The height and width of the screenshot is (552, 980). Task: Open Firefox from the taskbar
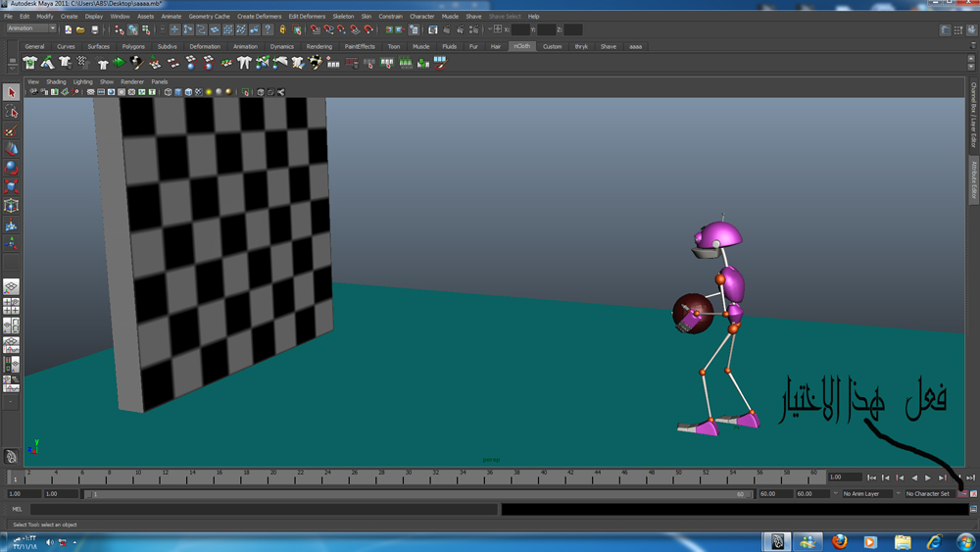coord(840,541)
